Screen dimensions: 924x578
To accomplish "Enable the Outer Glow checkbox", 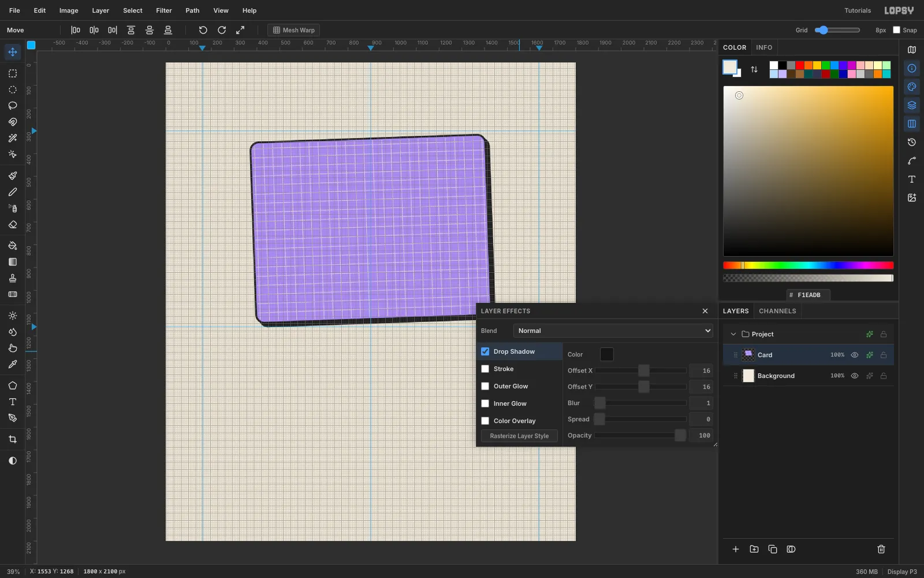I will pyautogui.click(x=485, y=386).
